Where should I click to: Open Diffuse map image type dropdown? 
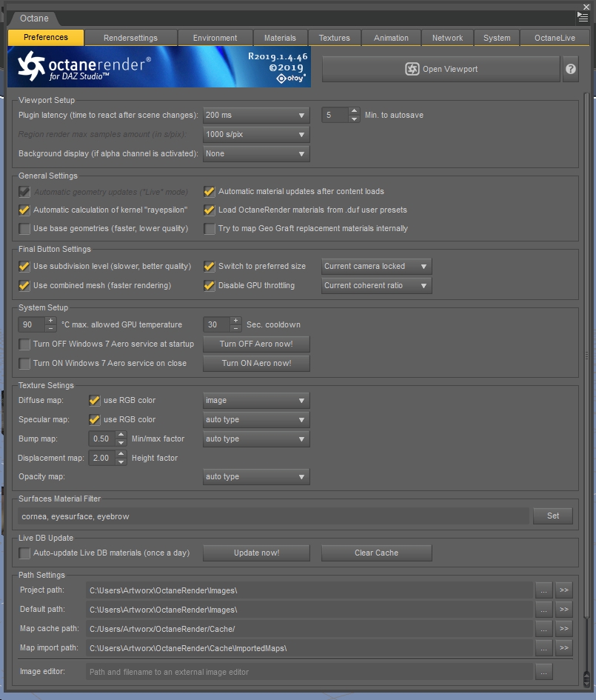256,401
